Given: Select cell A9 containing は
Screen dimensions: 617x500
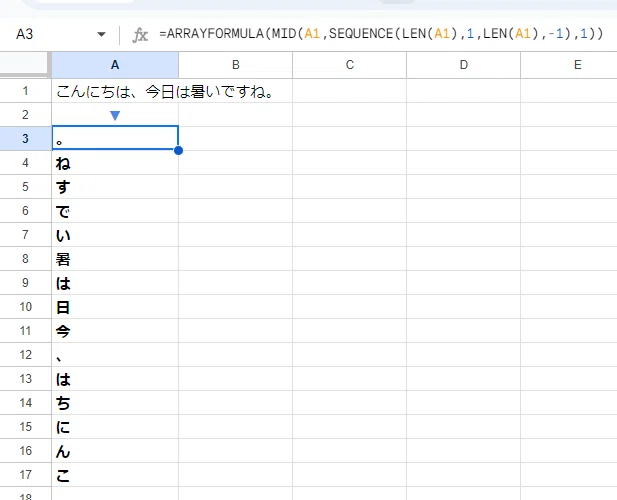Looking at the screenshot, I should (x=115, y=282).
